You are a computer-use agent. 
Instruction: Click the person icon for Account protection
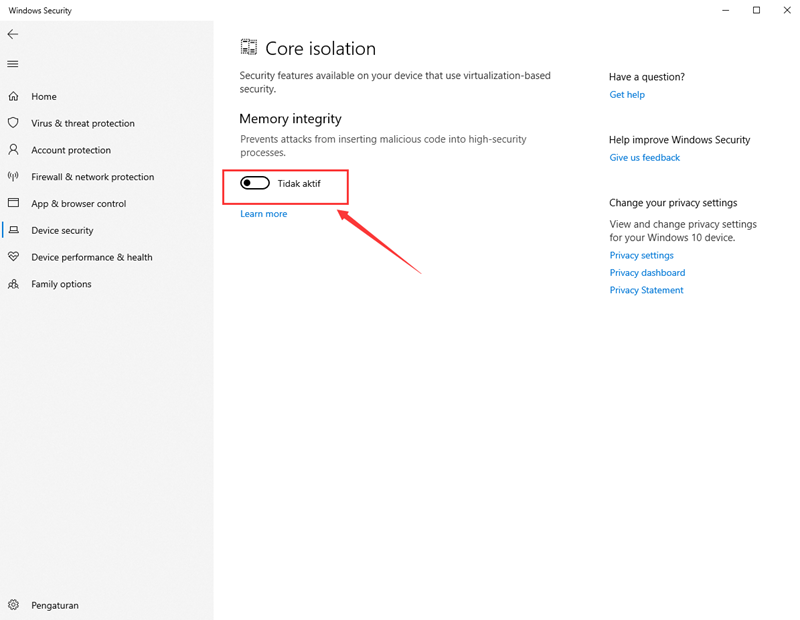[13, 150]
